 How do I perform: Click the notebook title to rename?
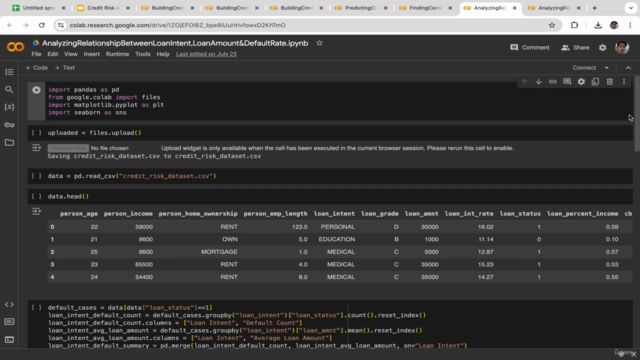point(175,43)
